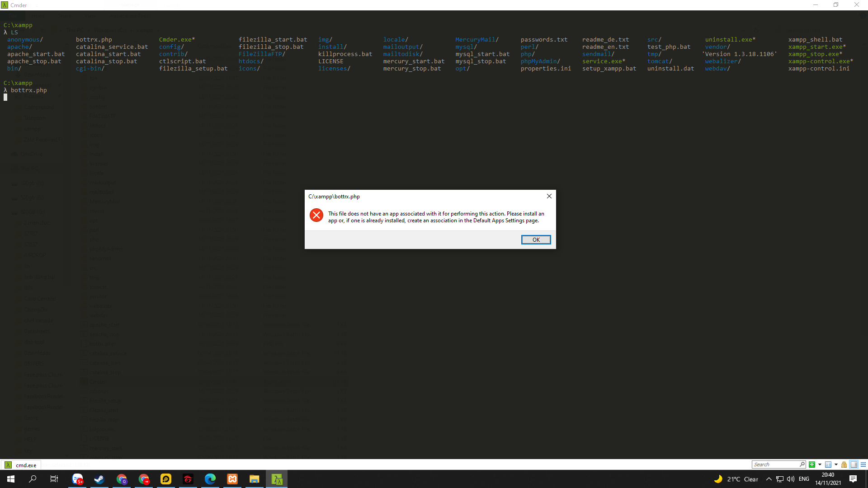Open the Cmder hamburger settings menu

[x=863, y=465]
